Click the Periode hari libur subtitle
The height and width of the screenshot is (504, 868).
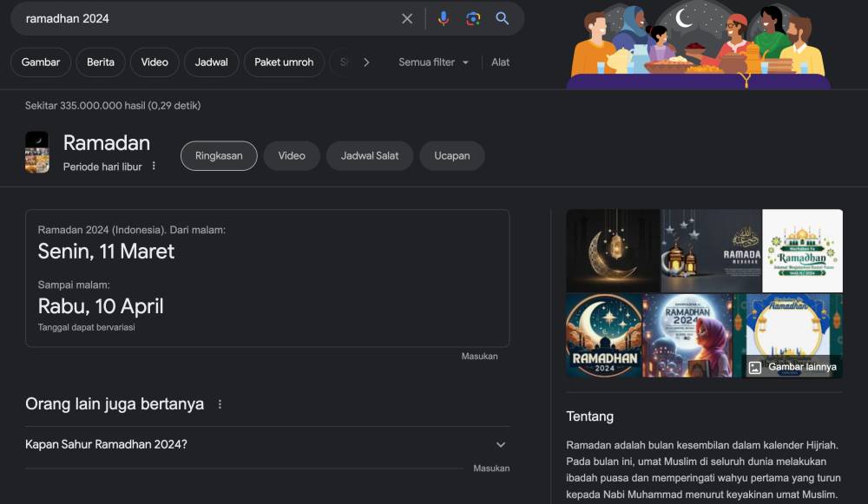pos(102,167)
